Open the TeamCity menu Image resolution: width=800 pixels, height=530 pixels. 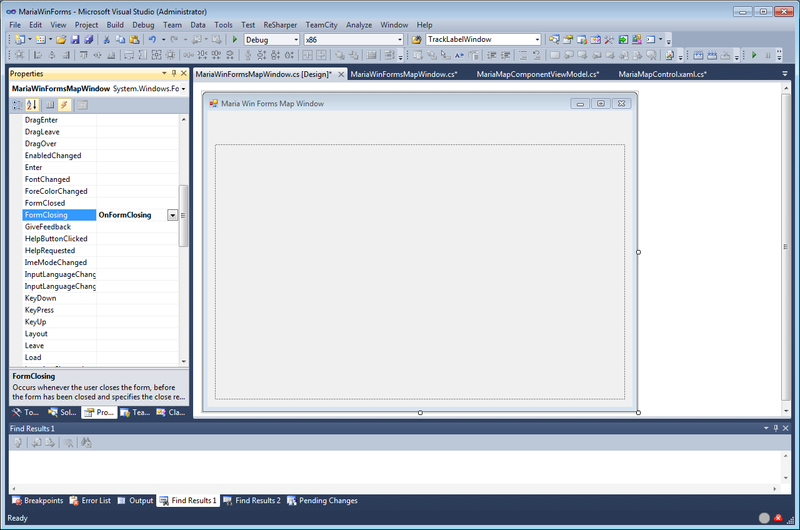[321, 24]
